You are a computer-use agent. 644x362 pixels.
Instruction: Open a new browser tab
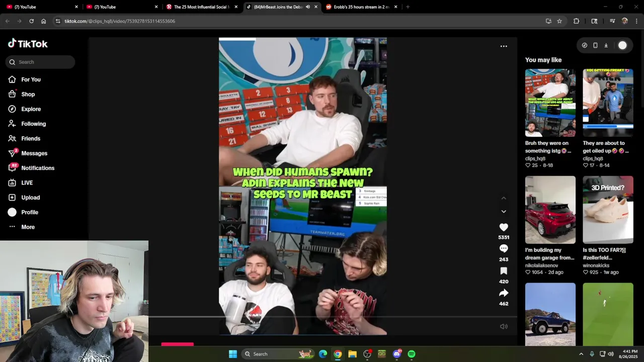(408, 7)
